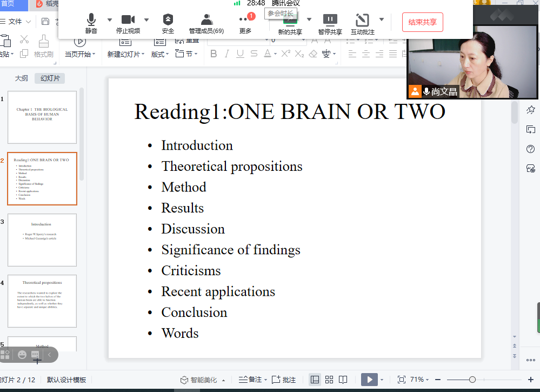Expand the 71% zoom level dropdown
Screen dimensions: 540x392
428,380
